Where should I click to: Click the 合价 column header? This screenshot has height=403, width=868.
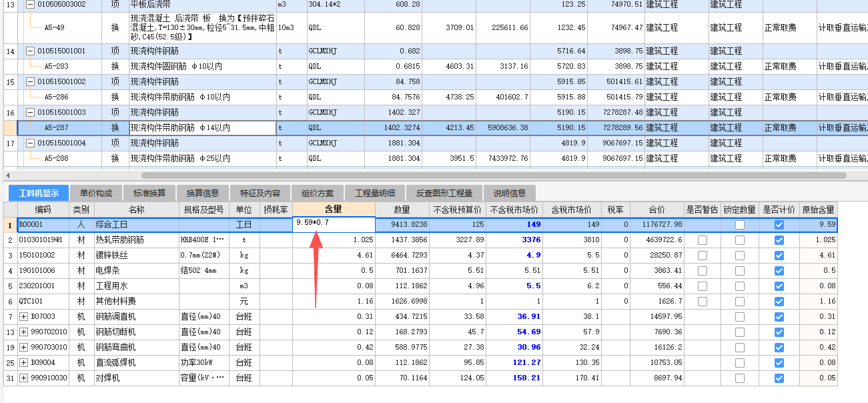tap(657, 210)
